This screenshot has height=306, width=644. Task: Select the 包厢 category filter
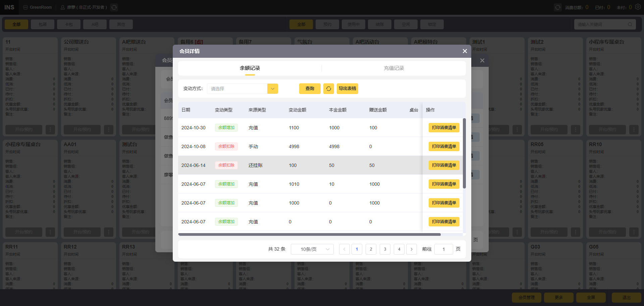tap(43, 25)
